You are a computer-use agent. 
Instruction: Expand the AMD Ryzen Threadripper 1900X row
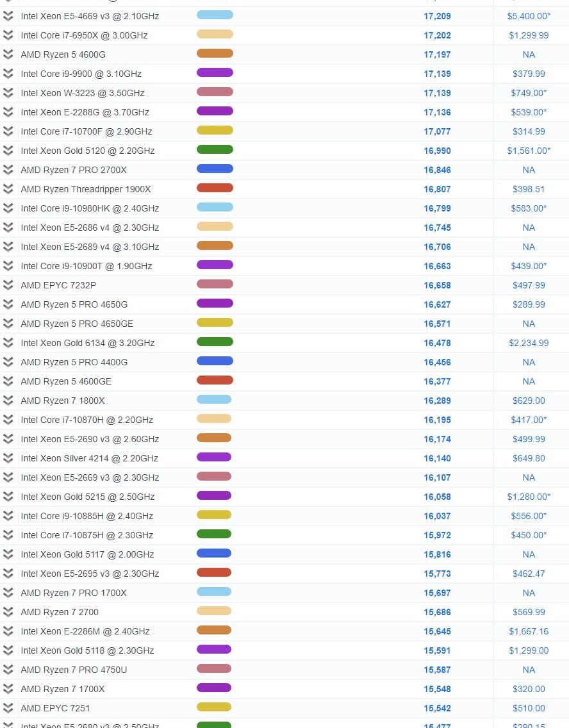8,189
